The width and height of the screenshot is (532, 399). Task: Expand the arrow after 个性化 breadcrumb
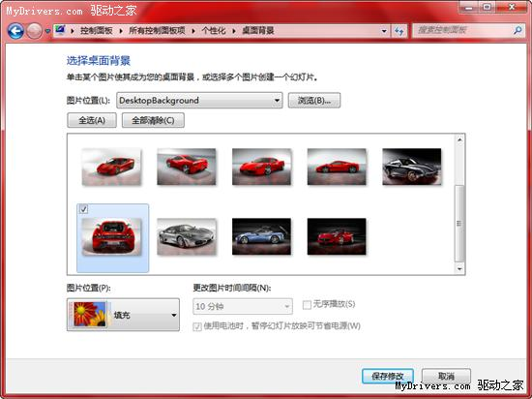click(x=234, y=31)
